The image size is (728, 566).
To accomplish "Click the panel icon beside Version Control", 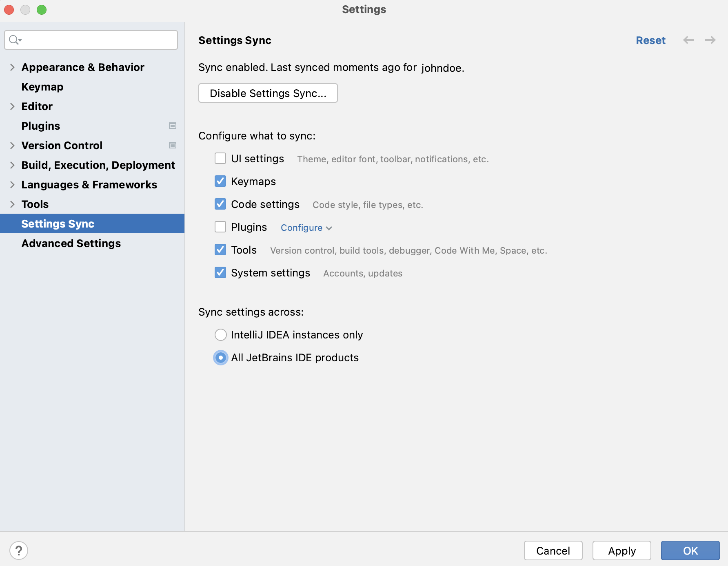I will (173, 145).
